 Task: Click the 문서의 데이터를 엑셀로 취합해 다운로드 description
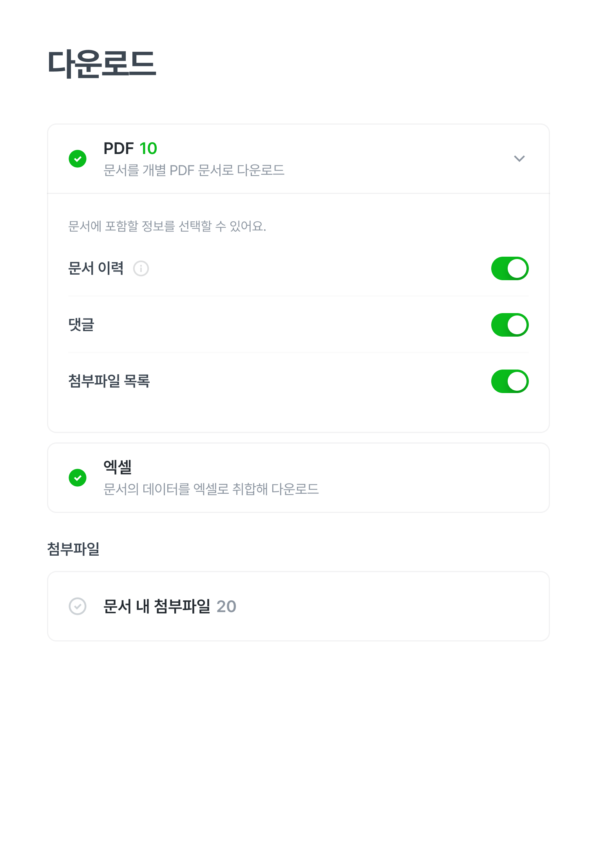211,489
